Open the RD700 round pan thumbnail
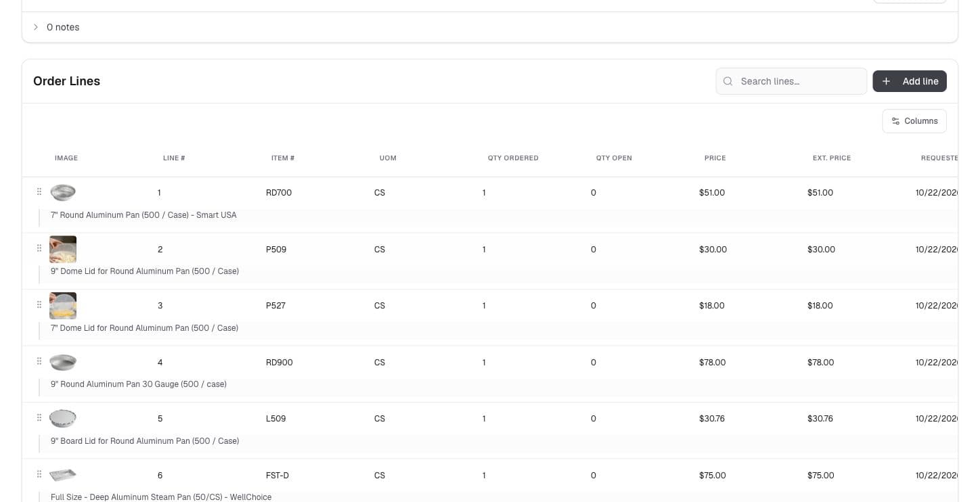The height and width of the screenshot is (502, 980). [63, 193]
